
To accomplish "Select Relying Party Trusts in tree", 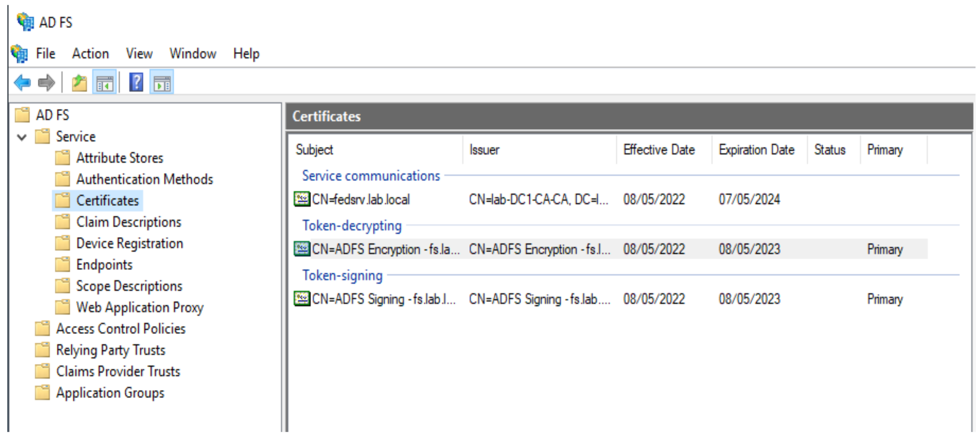I will [110, 350].
